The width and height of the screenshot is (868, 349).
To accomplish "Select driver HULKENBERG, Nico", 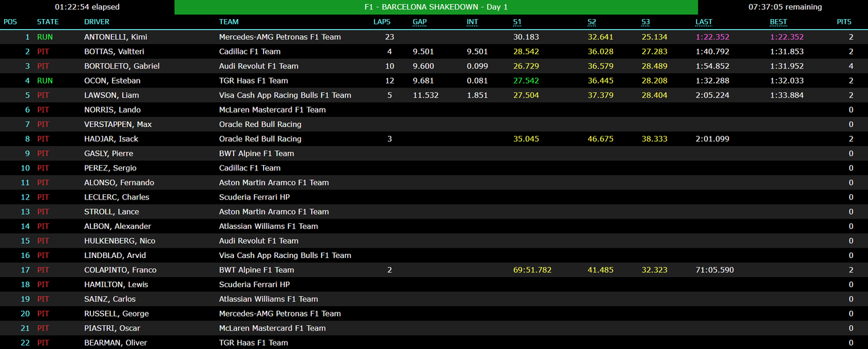I will [x=120, y=241].
